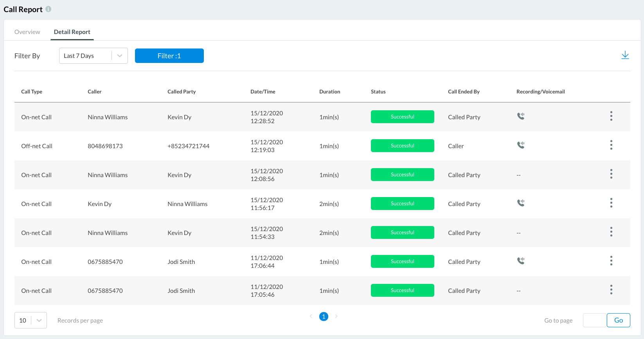Image resolution: width=644 pixels, height=339 pixels.
Task: Click the Records per page label
Action: 80,320
